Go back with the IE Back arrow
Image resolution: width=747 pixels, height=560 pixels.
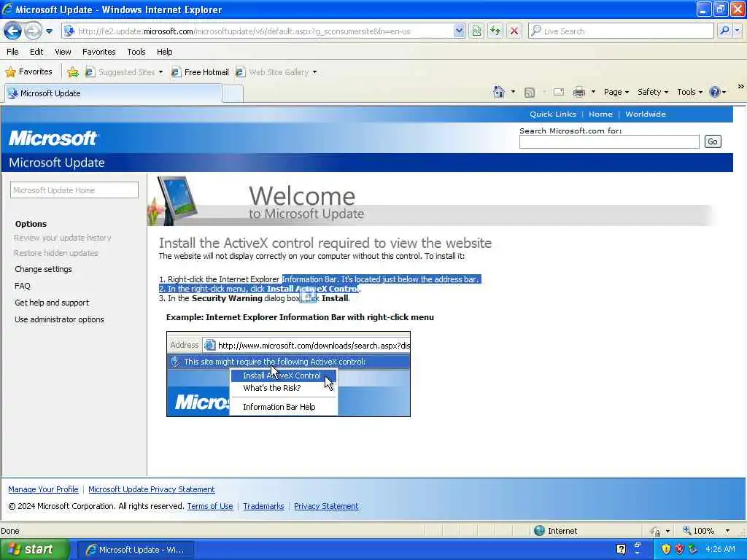(x=12, y=31)
